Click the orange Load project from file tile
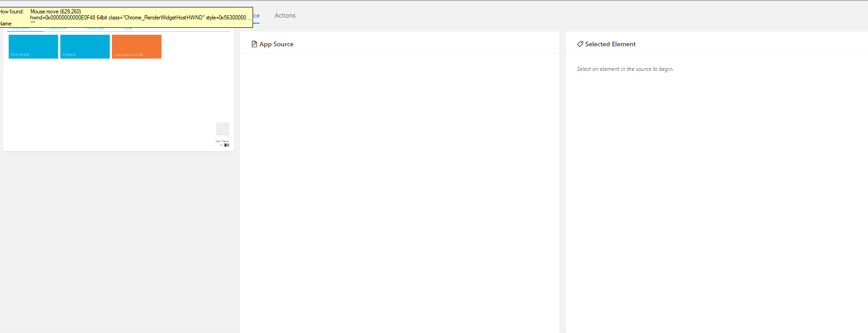Image resolution: width=868 pixels, height=333 pixels. pos(136,46)
